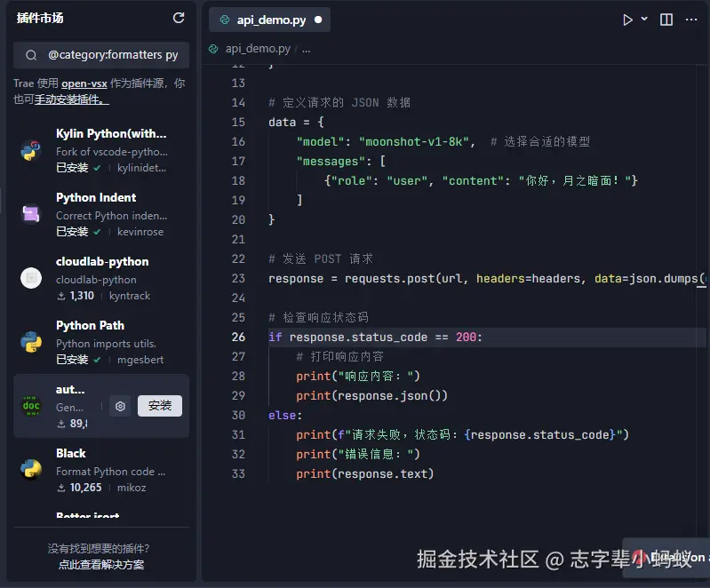Click the "moonshot-v1-8k" string in code
This screenshot has height=588, width=710.
[414, 142]
